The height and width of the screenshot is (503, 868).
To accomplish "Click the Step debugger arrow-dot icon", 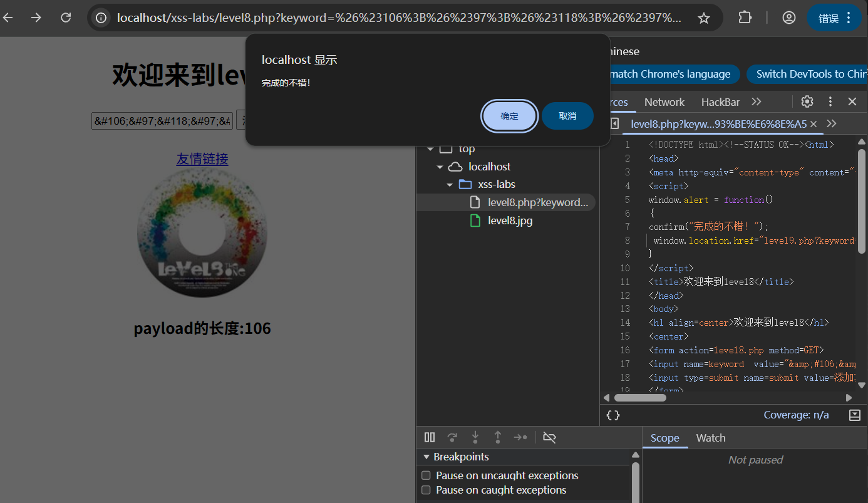I will tap(520, 437).
